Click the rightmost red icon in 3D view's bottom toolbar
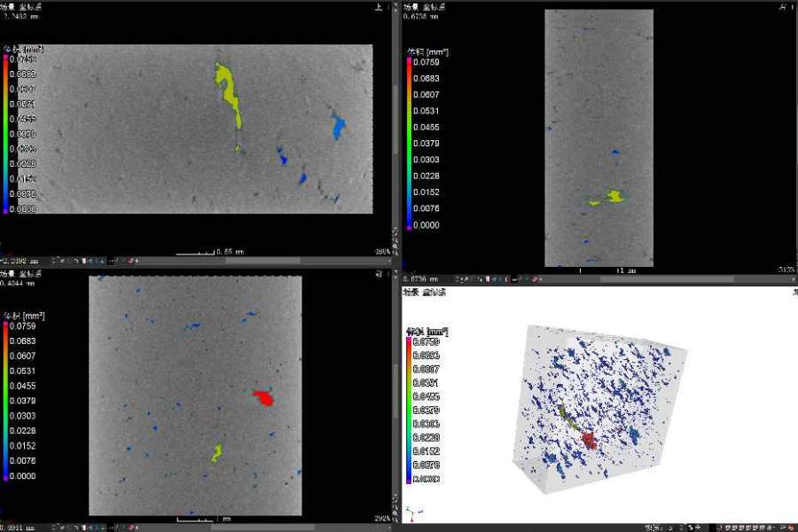The width and height of the screenshot is (798, 532). point(791,528)
